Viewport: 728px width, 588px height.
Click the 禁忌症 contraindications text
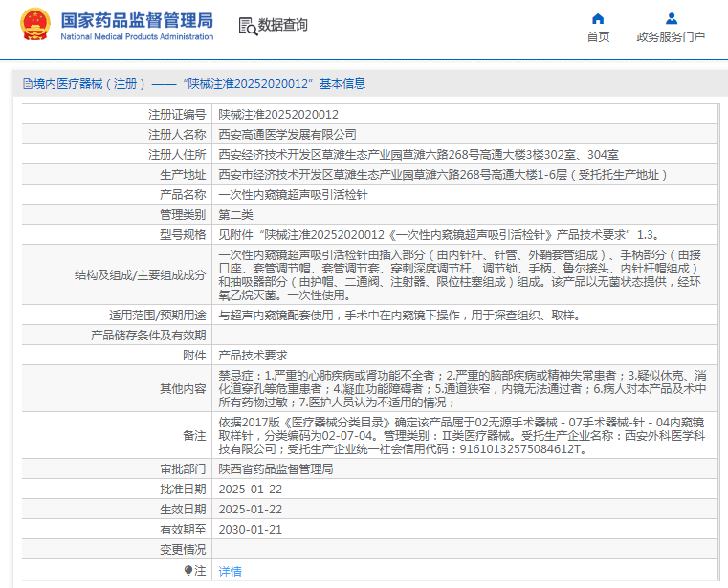point(462,388)
